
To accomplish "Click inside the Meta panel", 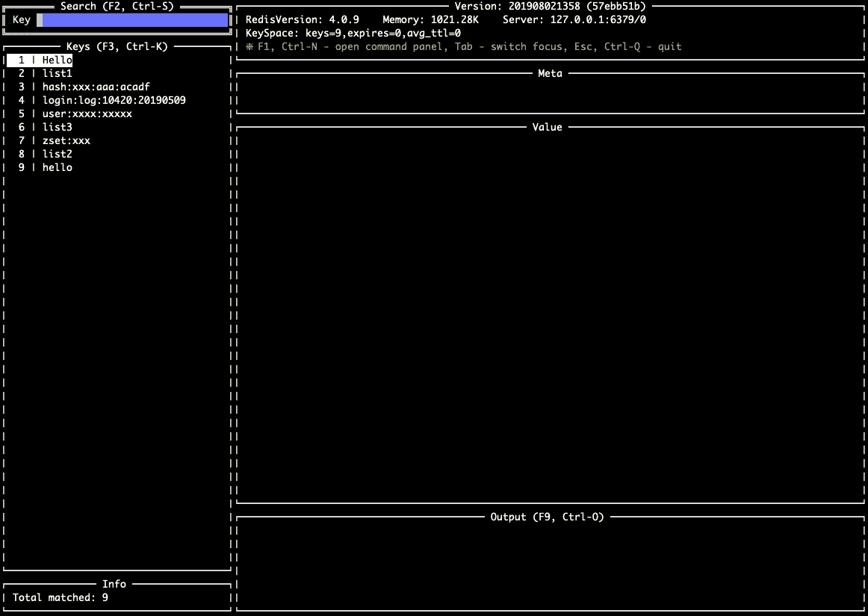I will coord(550,93).
